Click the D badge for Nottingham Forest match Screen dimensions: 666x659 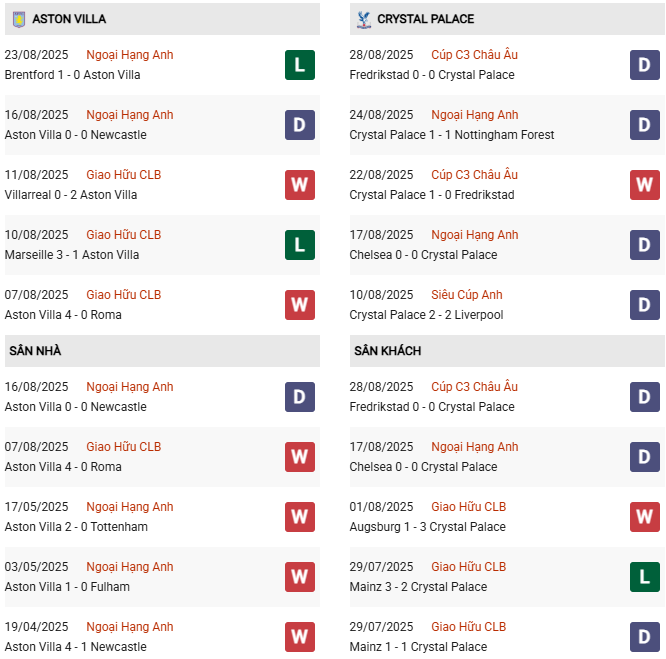click(x=645, y=125)
